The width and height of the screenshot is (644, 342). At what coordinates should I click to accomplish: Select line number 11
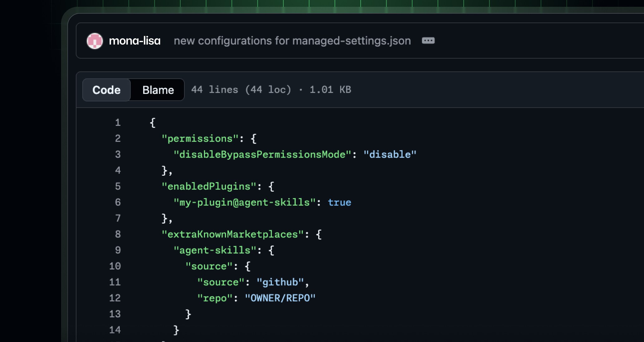[115, 282]
